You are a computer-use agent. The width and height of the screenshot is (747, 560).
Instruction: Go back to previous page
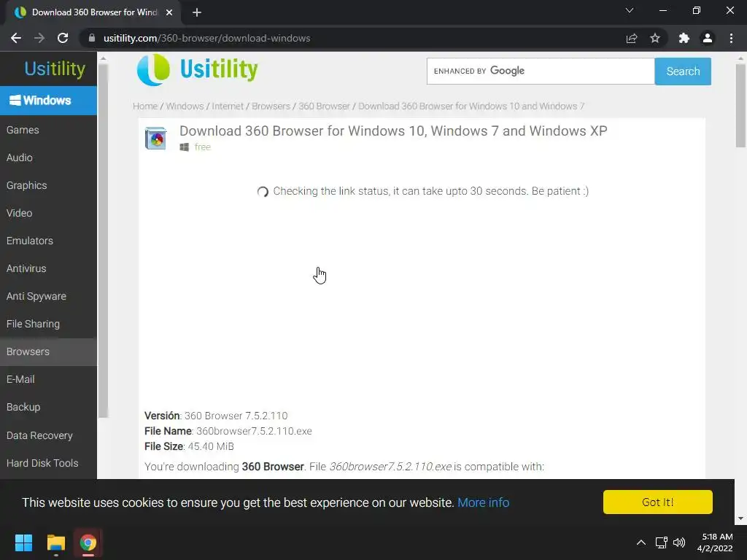point(16,38)
